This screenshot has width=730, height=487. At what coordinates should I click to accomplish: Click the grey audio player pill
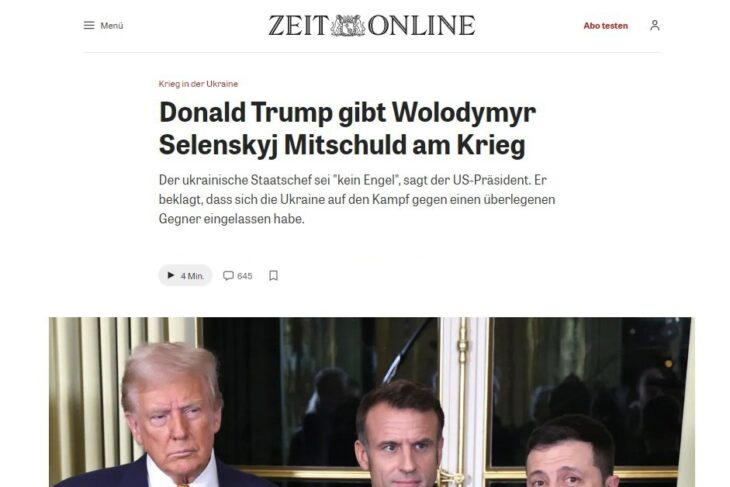click(x=185, y=276)
